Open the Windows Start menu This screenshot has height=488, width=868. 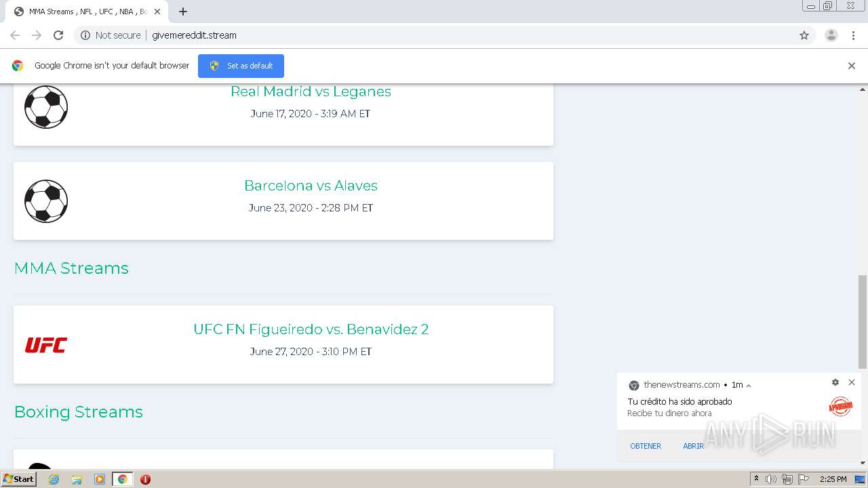[x=19, y=479]
